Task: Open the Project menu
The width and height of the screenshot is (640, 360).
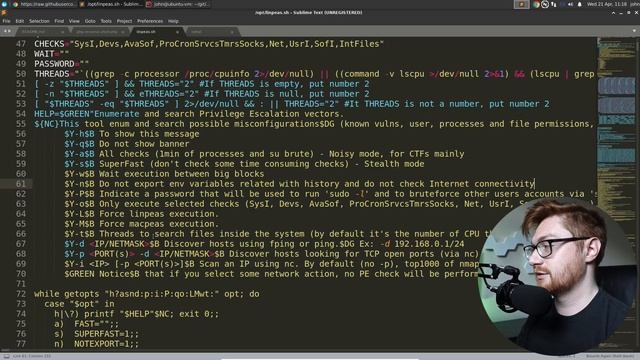Action: (124, 21)
